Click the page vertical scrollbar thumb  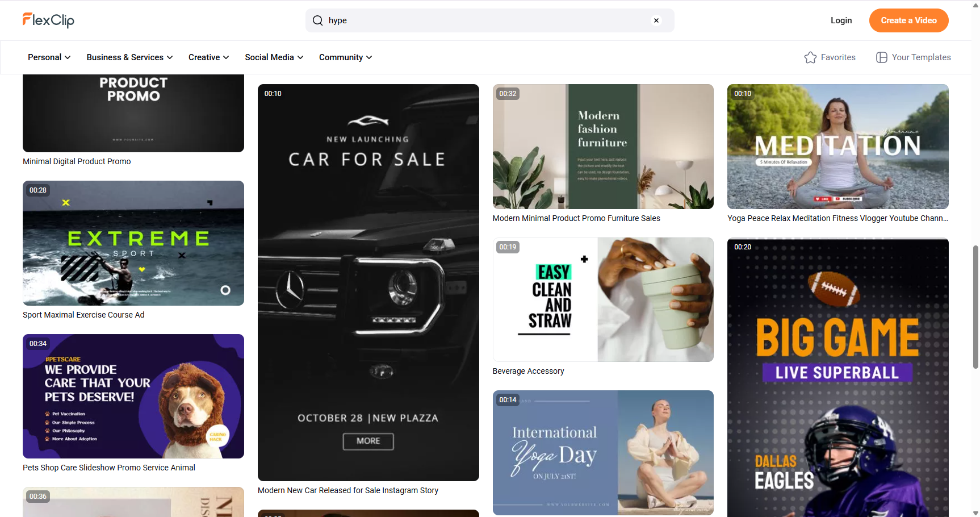click(975, 307)
